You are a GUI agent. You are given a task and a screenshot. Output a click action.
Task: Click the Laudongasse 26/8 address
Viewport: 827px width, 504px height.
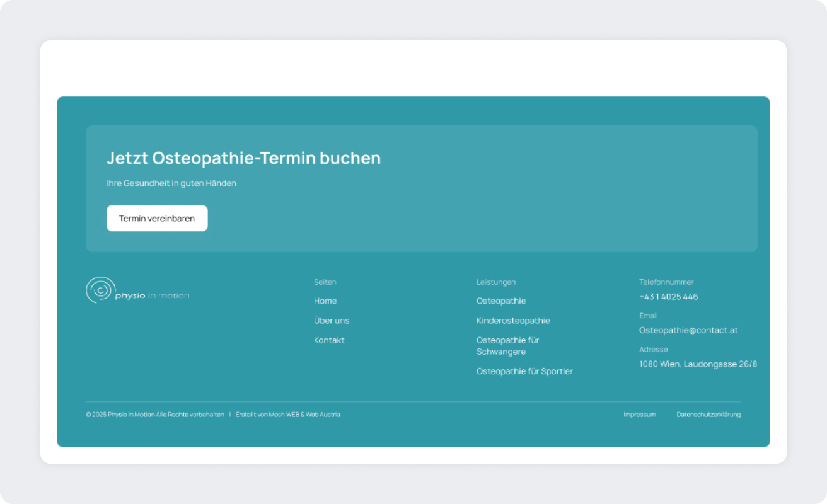pos(698,364)
